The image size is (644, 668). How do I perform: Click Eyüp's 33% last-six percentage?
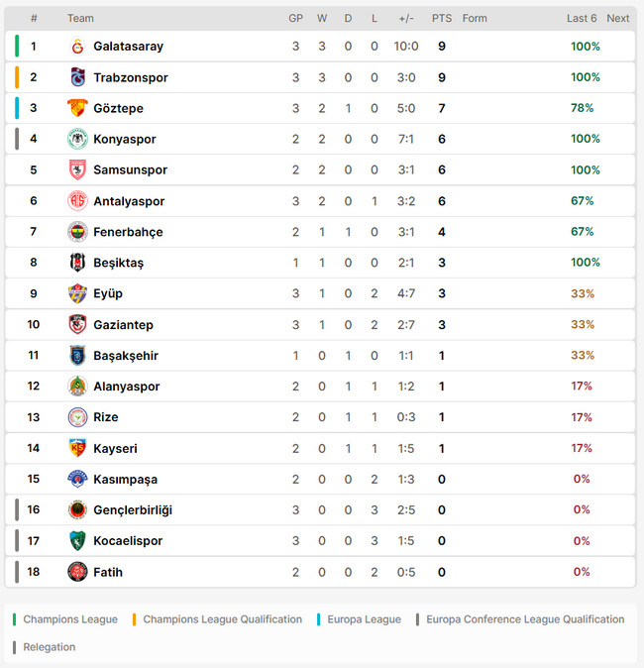583,294
